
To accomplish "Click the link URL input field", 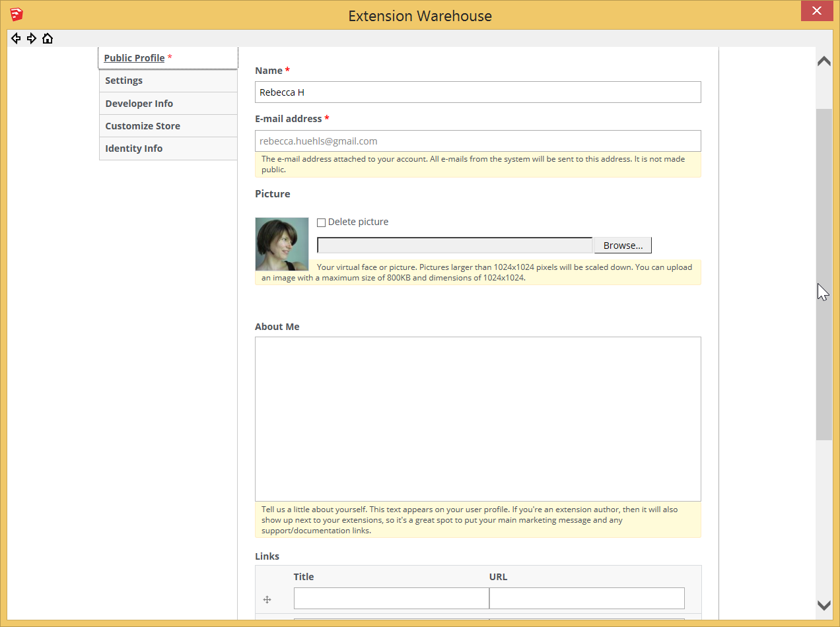I will point(586,599).
